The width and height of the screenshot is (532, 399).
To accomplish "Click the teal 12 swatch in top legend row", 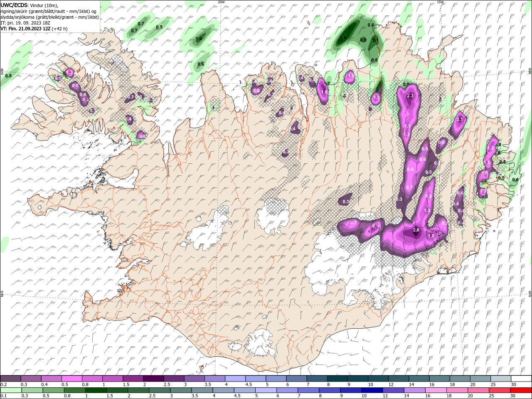I will click(x=398, y=379).
